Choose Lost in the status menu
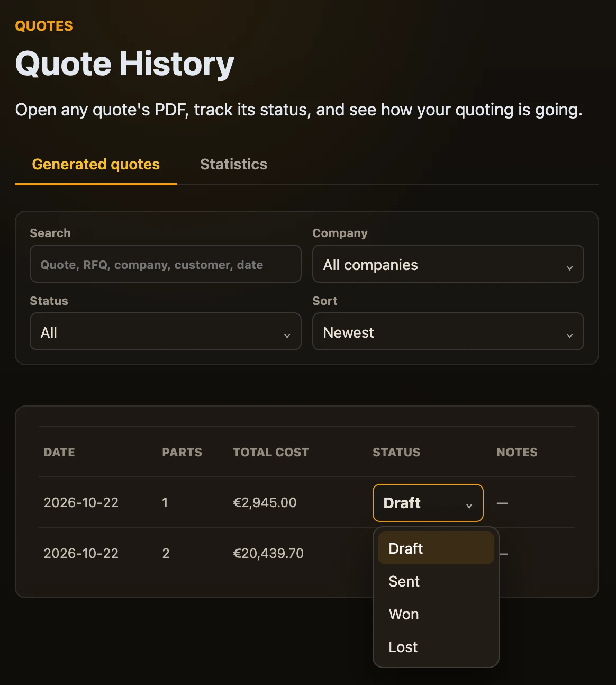This screenshot has width=616, height=685. (x=436, y=647)
